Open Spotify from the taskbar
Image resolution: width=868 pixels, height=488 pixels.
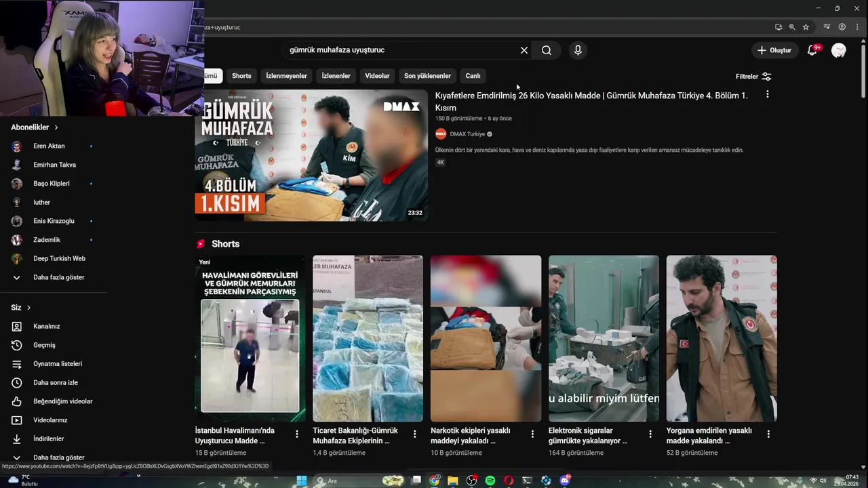coord(490,481)
